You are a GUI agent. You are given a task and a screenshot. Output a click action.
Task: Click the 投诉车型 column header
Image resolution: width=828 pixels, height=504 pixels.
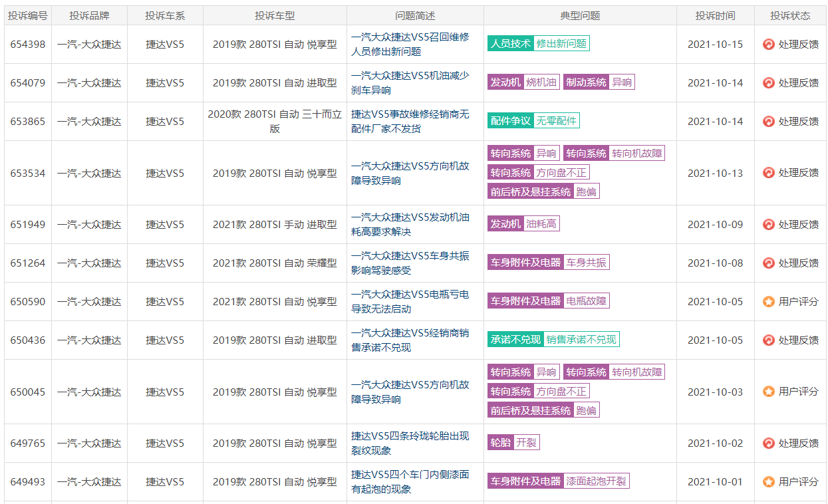click(x=275, y=16)
